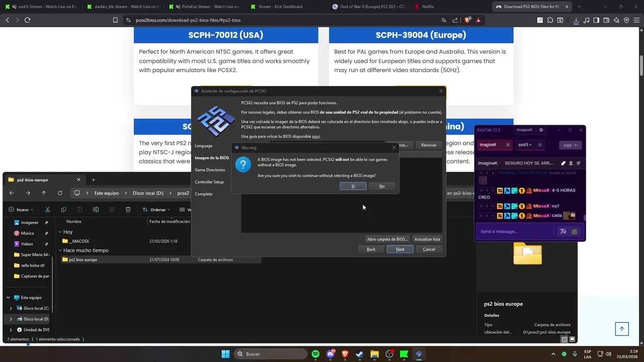This screenshot has height=362, width=644.
Task: Click the Copy icon in File Explorer
Action: tap(63, 210)
